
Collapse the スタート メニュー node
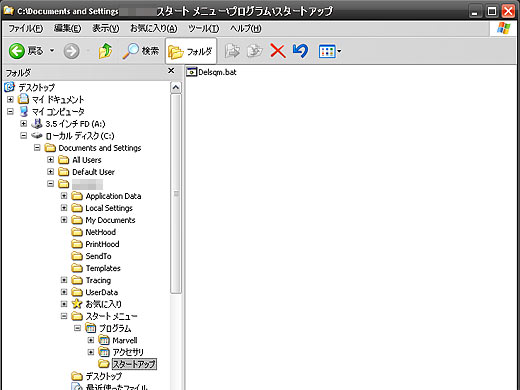64,316
